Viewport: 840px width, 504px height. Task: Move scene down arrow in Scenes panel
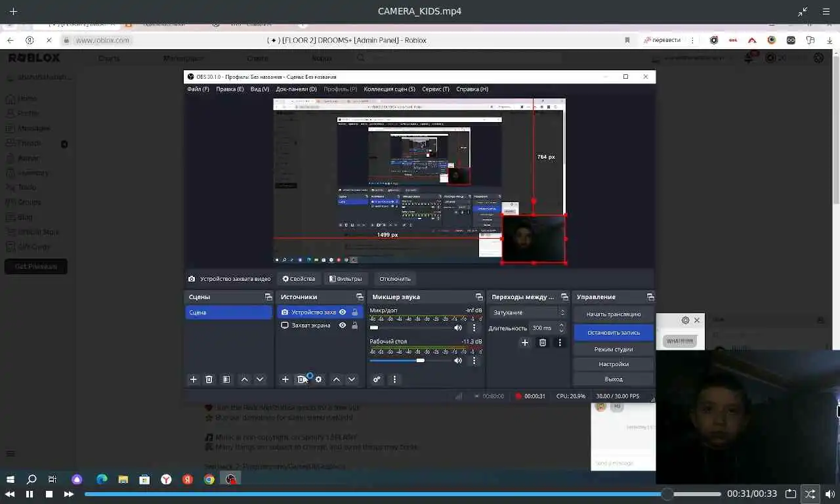click(260, 379)
